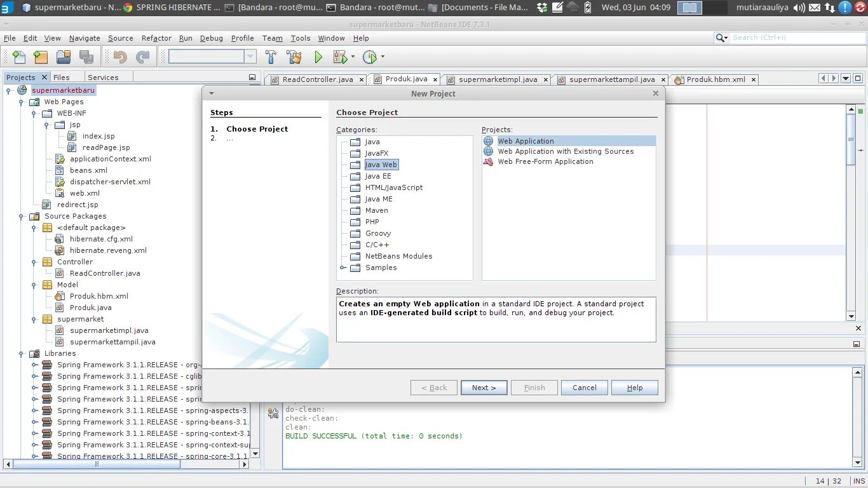The height and width of the screenshot is (488, 868).
Task: Open the Refactor menu
Action: (156, 38)
